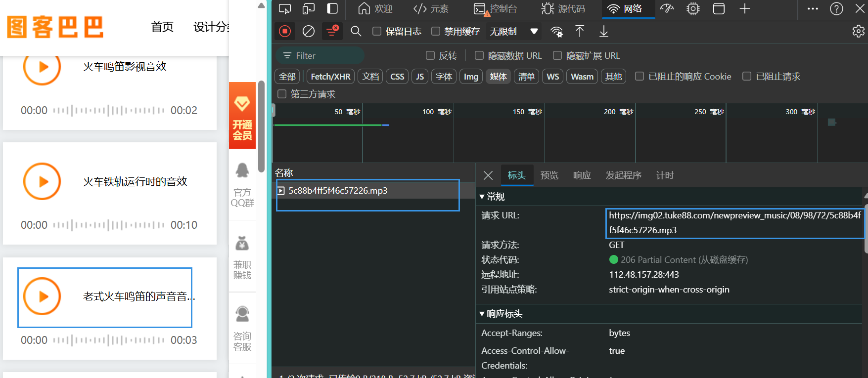This screenshot has width=868, height=378.
Task: Check the 反转 invert checkbox
Action: click(430, 55)
